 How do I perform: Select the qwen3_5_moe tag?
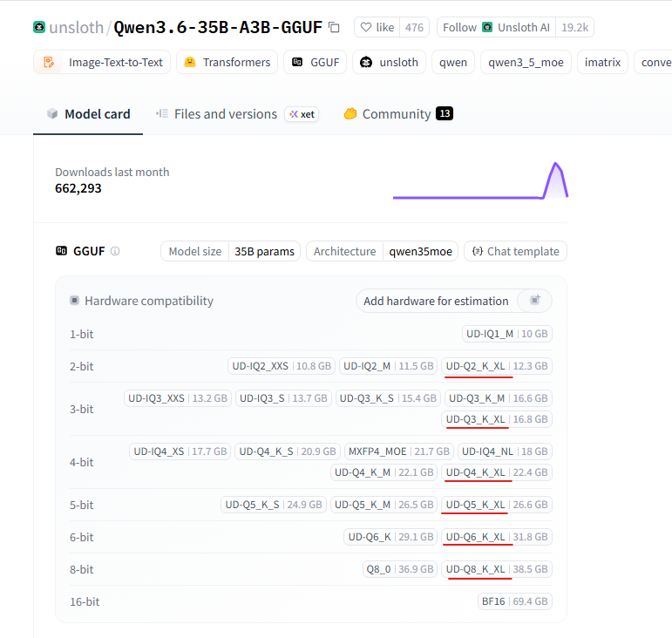tap(526, 63)
